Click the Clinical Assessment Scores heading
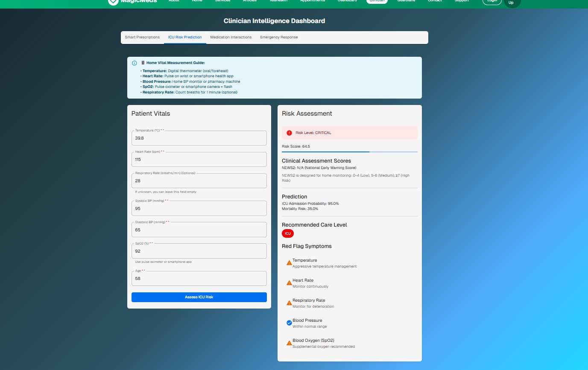Image resolution: width=588 pixels, height=370 pixels. 316,161
